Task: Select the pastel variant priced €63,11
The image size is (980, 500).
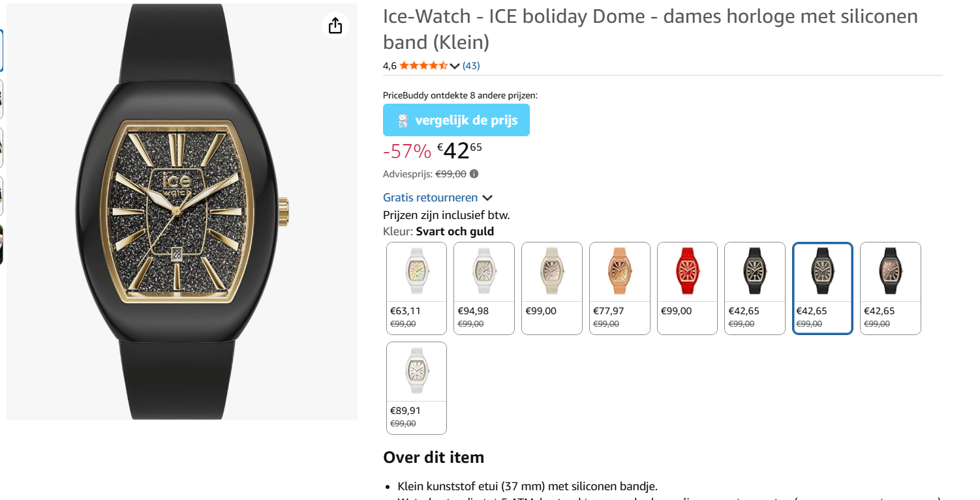Action: point(416,272)
